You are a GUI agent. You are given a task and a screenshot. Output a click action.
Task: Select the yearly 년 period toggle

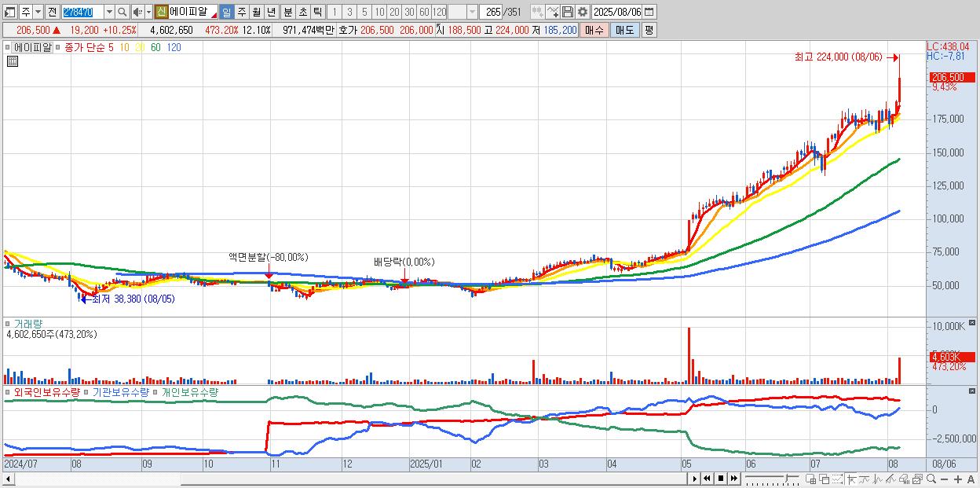(x=271, y=12)
